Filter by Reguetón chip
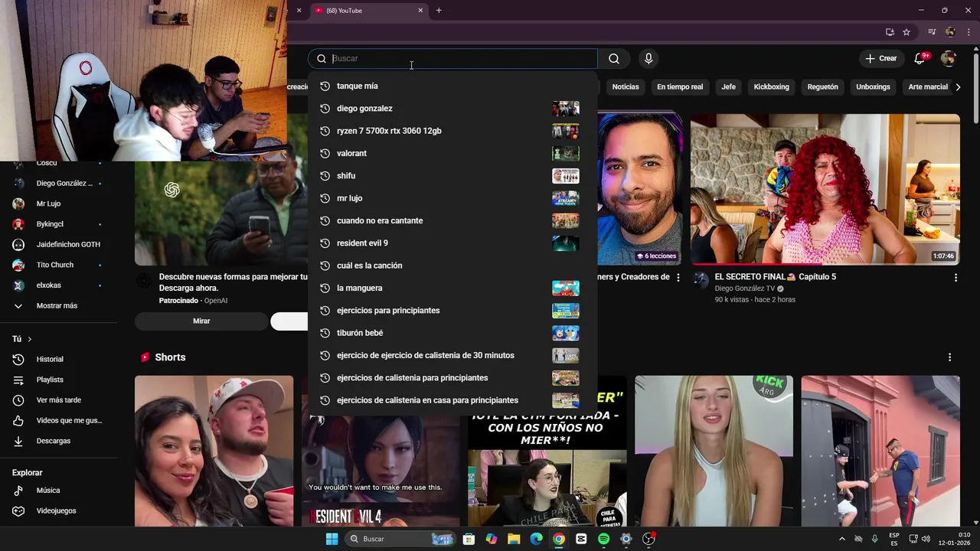 click(x=823, y=86)
